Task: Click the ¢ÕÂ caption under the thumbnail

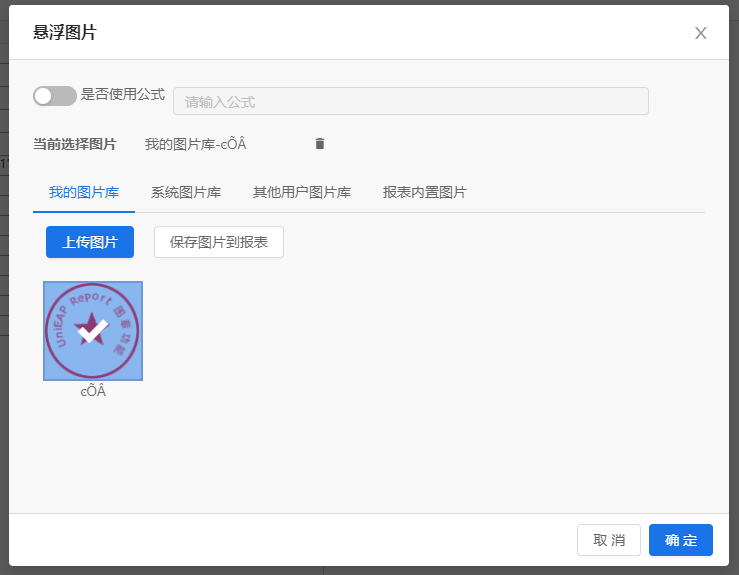Action: point(93,391)
